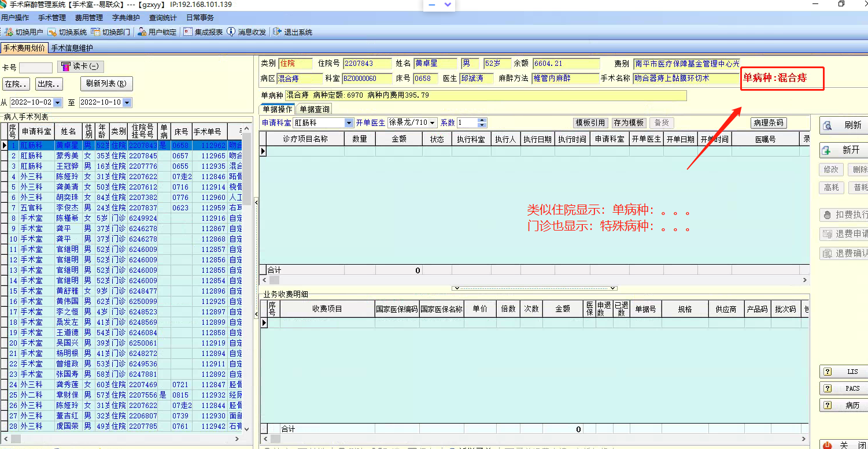868x449 pixels.
Task: Click the 退费确认 button
Action: [844, 253]
